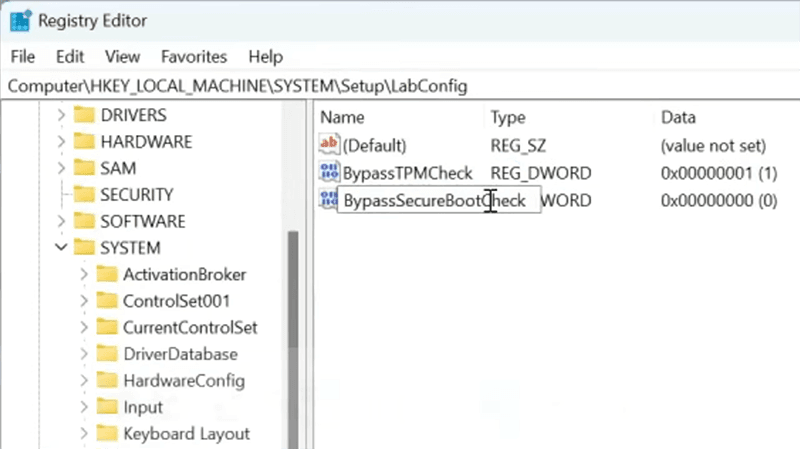
Task: Select the Keyboard Layout key label
Action: [187, 434]
